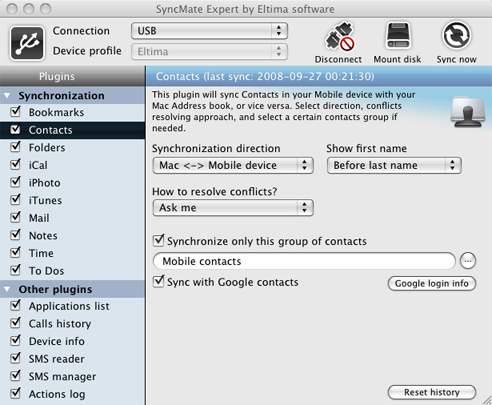Disable the Device info checkbox
The image size is (492, 405).
(15, 340)
